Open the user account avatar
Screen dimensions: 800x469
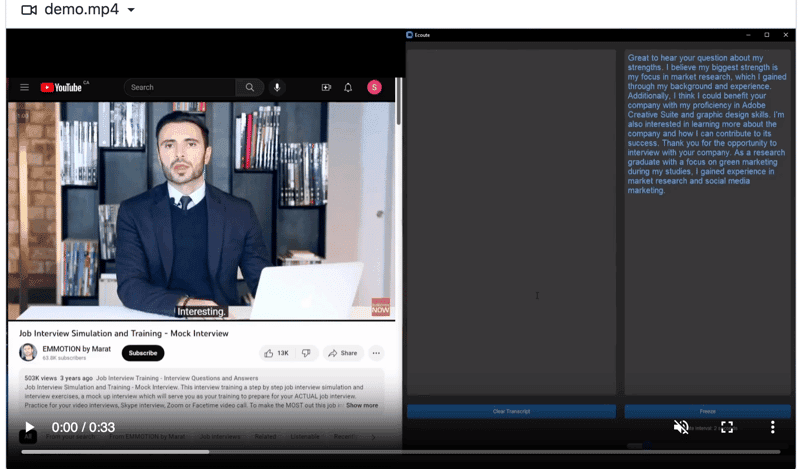click(374, 88)
